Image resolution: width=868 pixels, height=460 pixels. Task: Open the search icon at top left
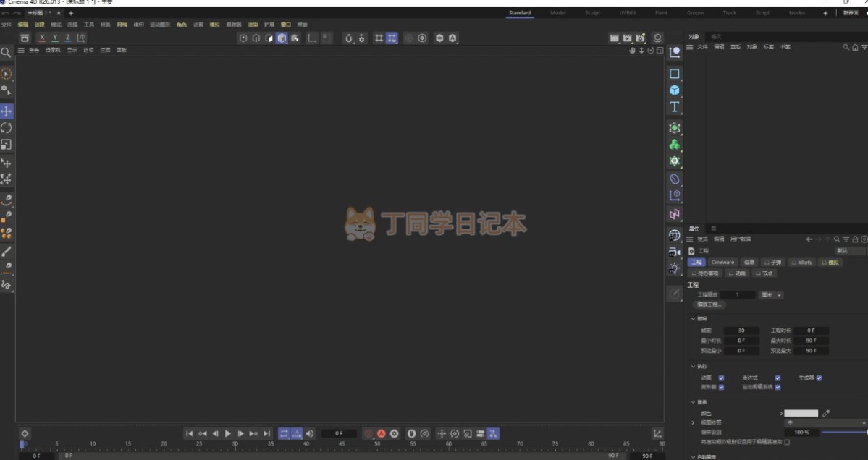pyautogui.click(x=6, y=53)
